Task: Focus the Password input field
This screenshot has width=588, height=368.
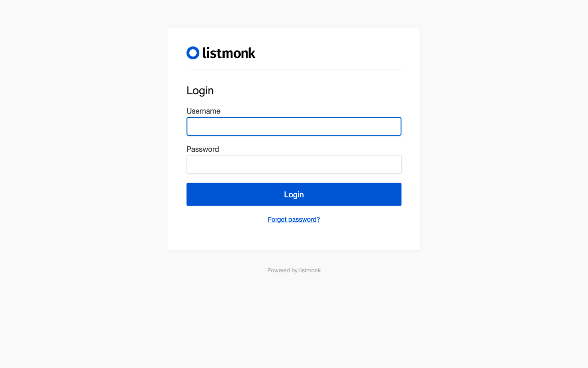Action: [294, 164]
